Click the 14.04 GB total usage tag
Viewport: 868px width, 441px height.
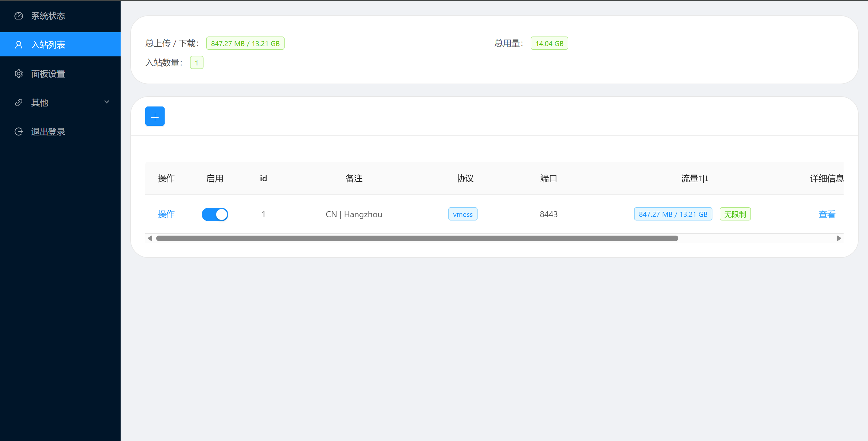tap(549, 43)
